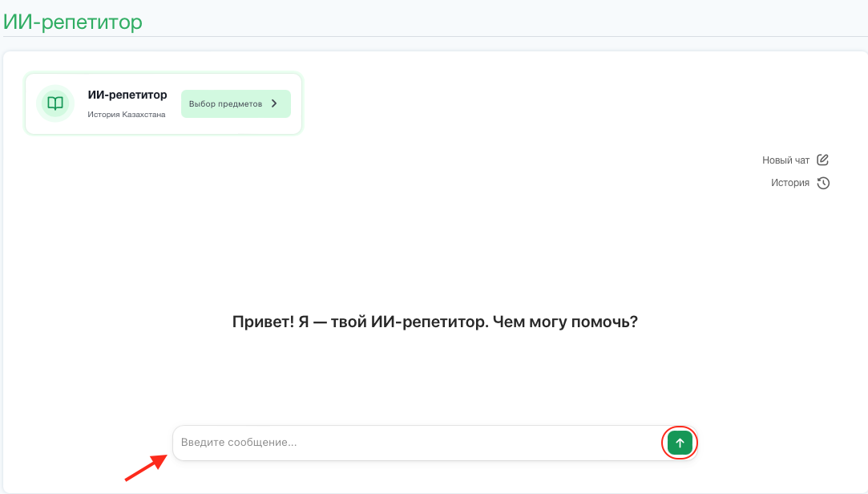Click the new chat pencil icon
Screen dimensions: 868x494
click(x=823, y=160)
